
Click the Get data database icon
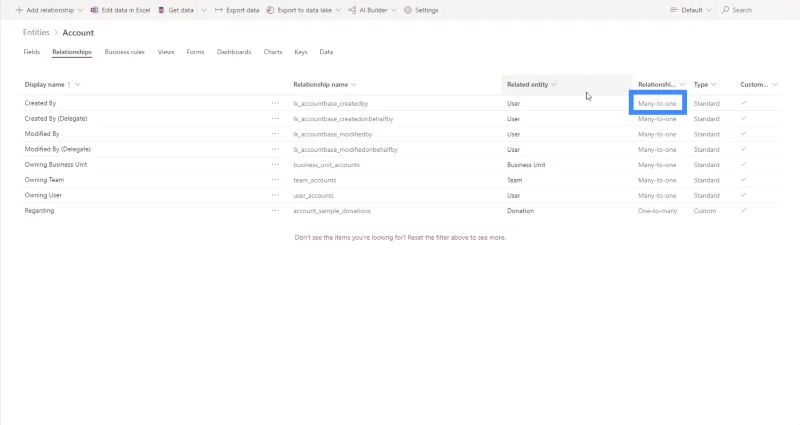tap(161, 10)
